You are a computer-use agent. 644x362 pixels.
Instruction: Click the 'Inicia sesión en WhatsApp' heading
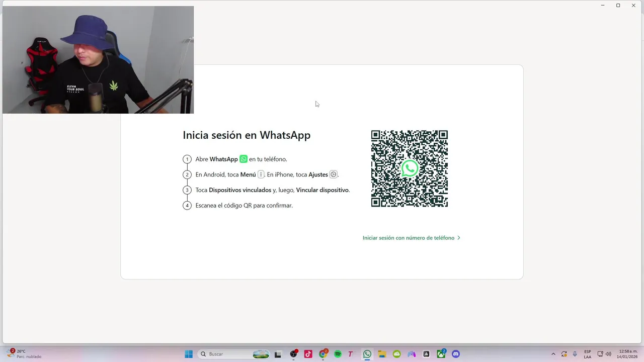[247, 135]
